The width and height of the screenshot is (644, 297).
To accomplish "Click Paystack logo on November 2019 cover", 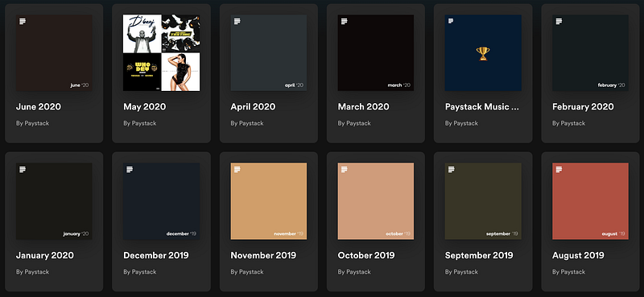I will click(x=237, y=169).
